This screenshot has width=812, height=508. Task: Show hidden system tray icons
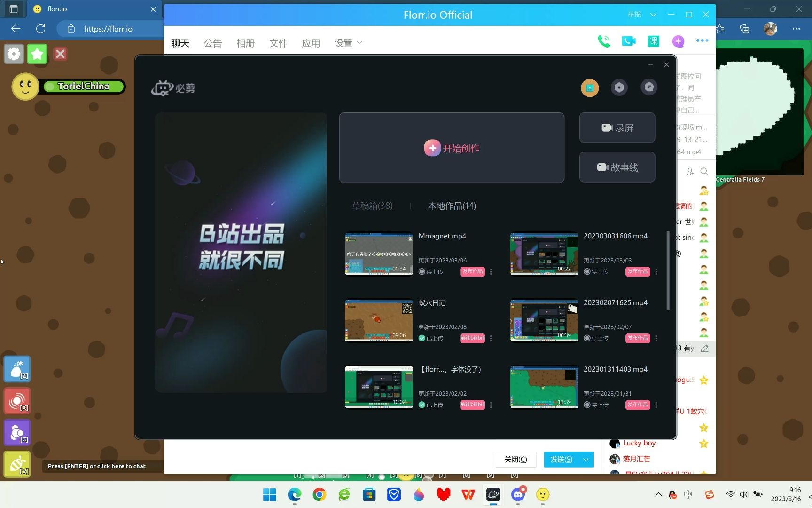pyautogui.click(x=658, y=494)
